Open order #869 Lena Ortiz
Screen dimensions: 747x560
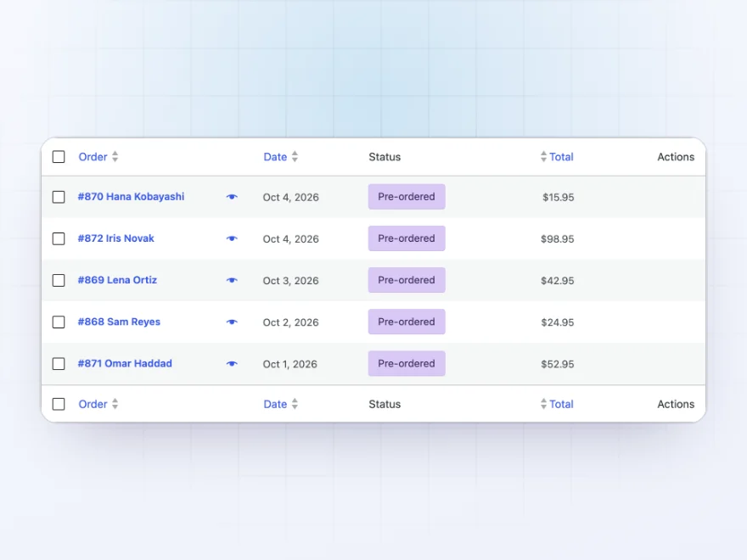pos(117,280)
